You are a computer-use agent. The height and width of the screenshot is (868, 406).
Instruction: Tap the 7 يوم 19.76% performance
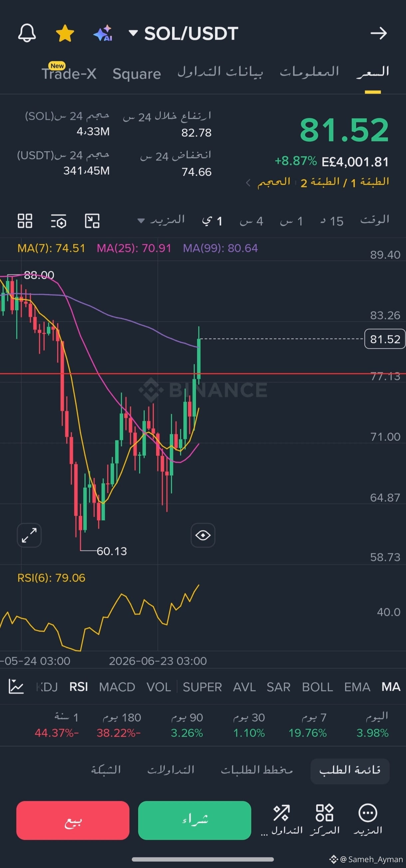pos(307,725)
